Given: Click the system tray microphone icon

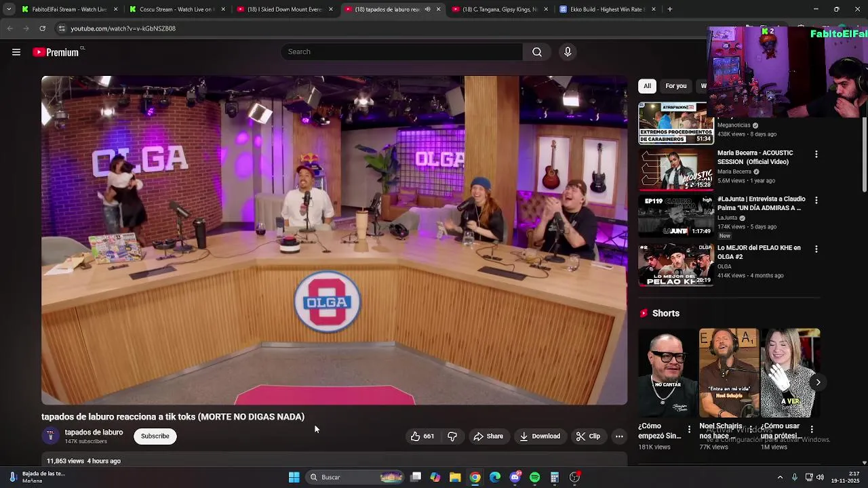Looking at the screenshot, I should [x=794, y=477].
